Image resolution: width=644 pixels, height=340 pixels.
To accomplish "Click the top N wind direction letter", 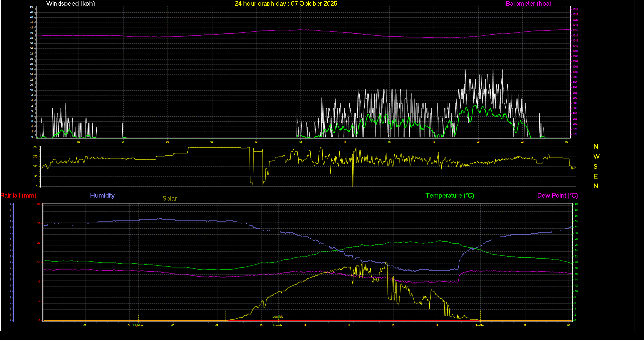I will [596, 147].
